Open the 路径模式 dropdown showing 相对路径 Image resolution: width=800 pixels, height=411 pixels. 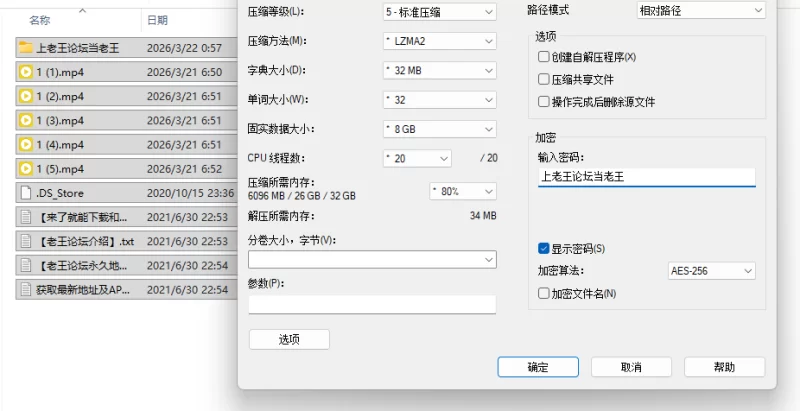(702, 10)
